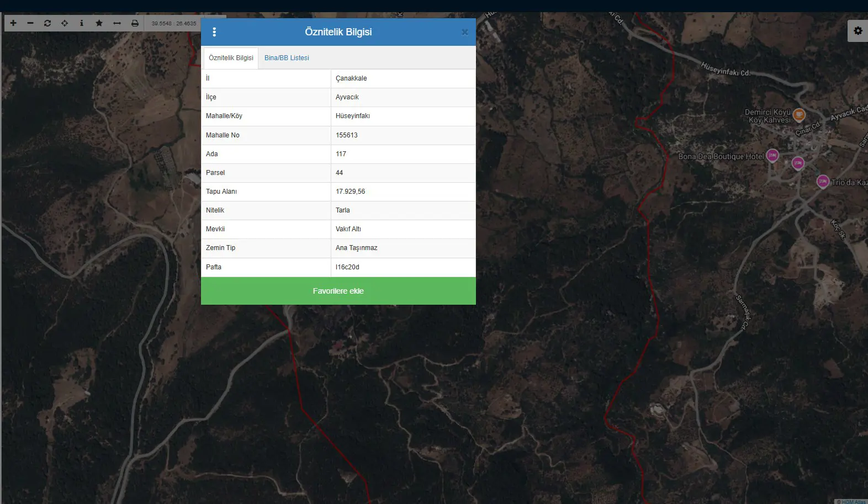Click the Trio da Kaz hotel marker

click(x=823, y=182)
